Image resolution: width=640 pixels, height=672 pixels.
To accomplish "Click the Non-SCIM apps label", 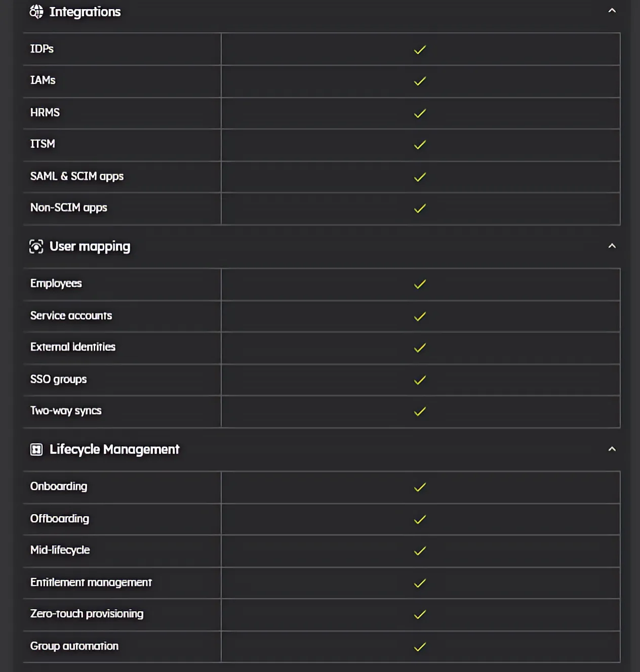I will tap(69, 208).
